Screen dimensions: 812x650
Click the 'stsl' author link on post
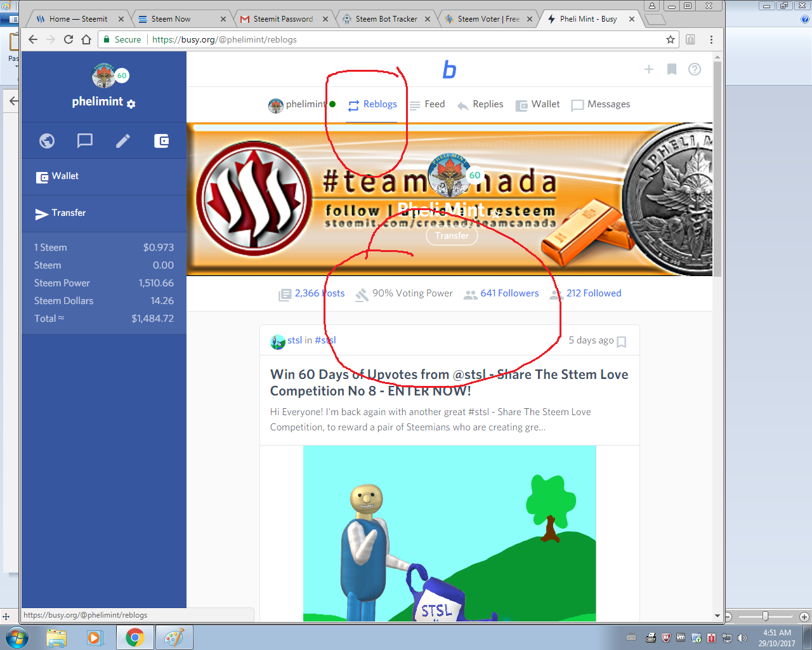pyautogui.click(x=294, y=340)
